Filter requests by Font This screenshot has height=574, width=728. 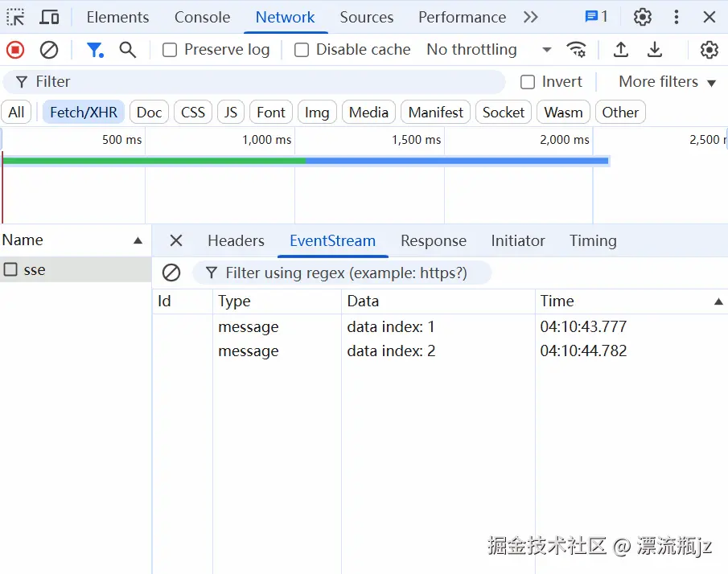pyautogui.click(x=270, y=113)
